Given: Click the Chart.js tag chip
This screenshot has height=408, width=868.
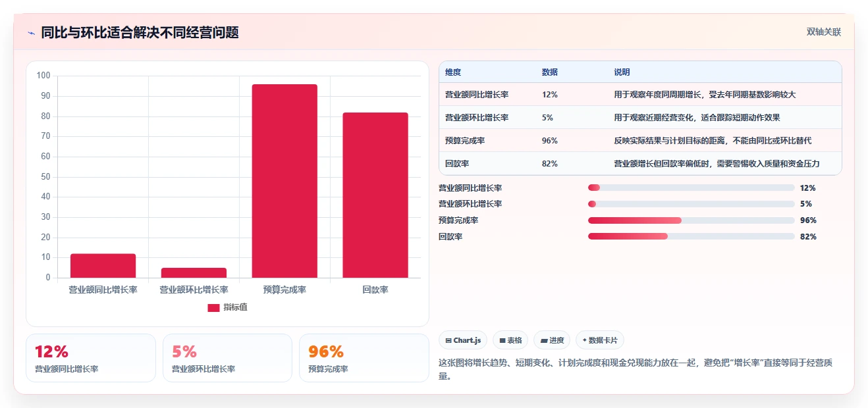Looking at the screenshot, I should point(463,340).
